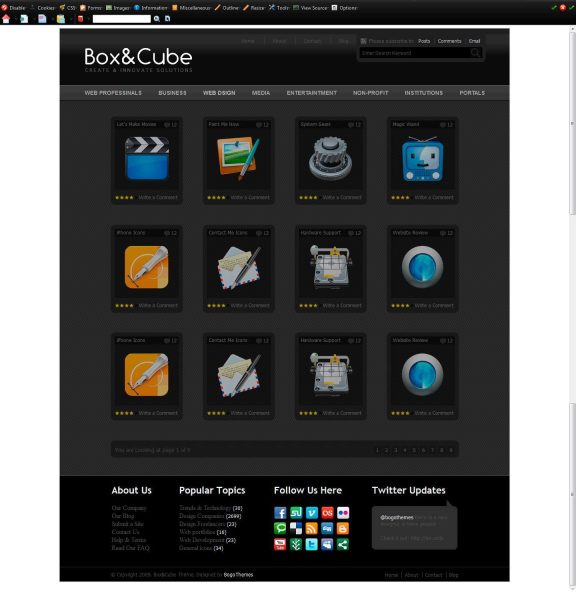The height and width of the screenshot is (600, 576).
Task: Click View Source in toolbar
Action: 310,8
